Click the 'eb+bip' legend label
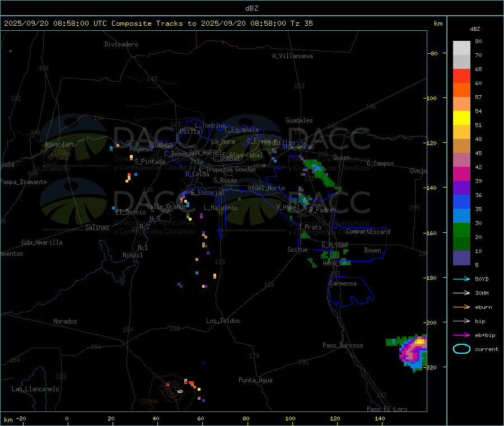504x426 pixels. tap(485, 335)
